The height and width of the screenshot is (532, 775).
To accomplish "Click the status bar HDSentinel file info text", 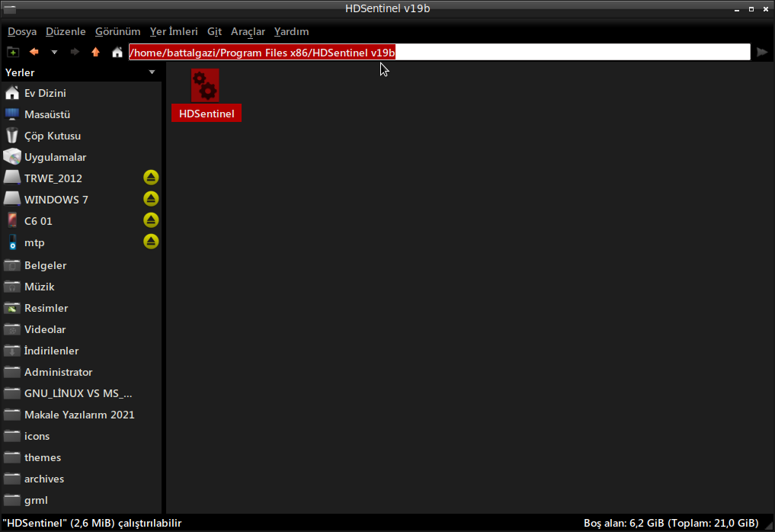I will click(92, 523).
